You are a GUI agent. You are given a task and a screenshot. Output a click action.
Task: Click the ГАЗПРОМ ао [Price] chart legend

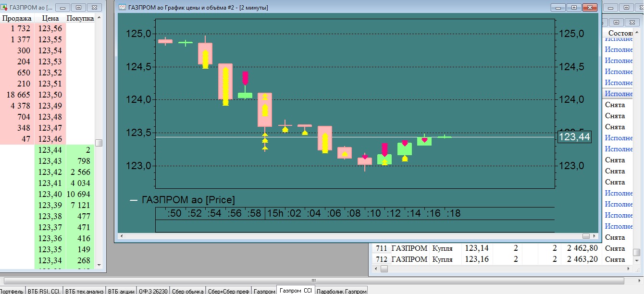coord(182,200)
